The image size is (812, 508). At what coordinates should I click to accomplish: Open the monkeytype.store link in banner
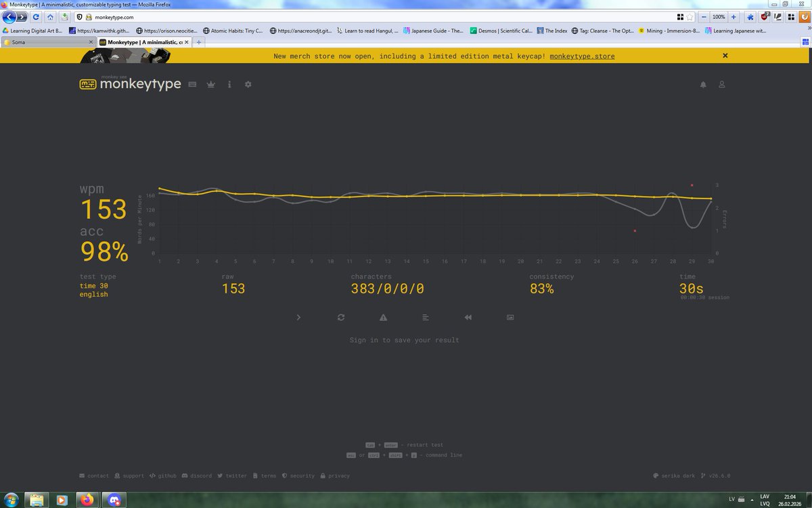click(x=582, y=56)
